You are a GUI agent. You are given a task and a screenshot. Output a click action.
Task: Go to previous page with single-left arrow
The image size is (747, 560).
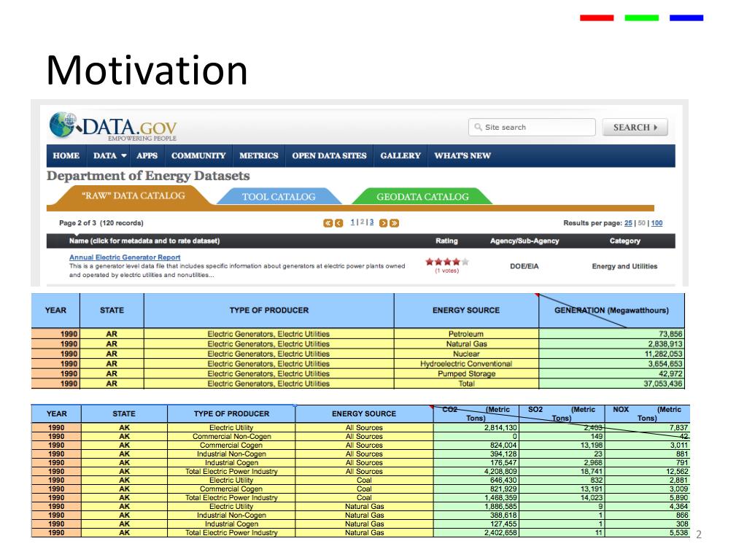[338, 223]
